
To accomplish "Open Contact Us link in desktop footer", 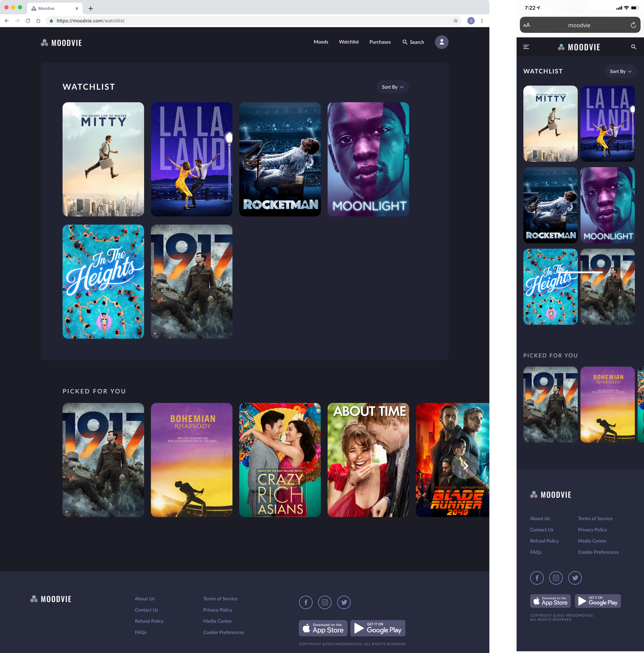I will [x=146, y=610].
